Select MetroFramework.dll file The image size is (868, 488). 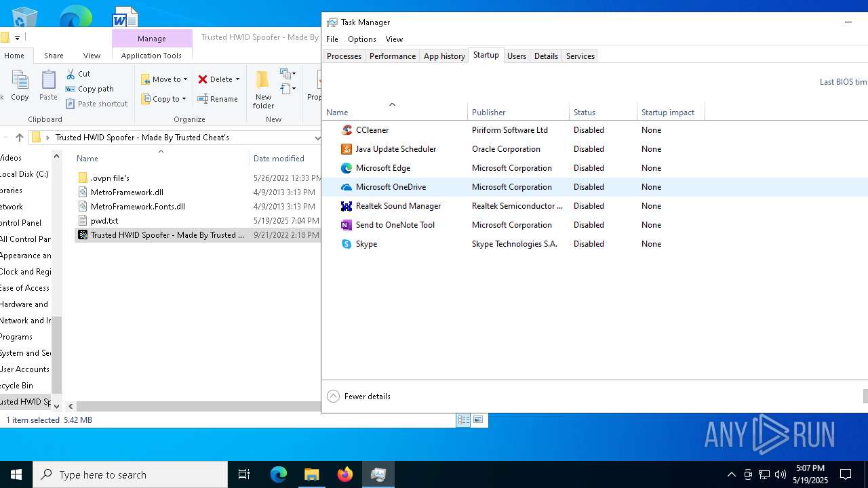[127, 192]
